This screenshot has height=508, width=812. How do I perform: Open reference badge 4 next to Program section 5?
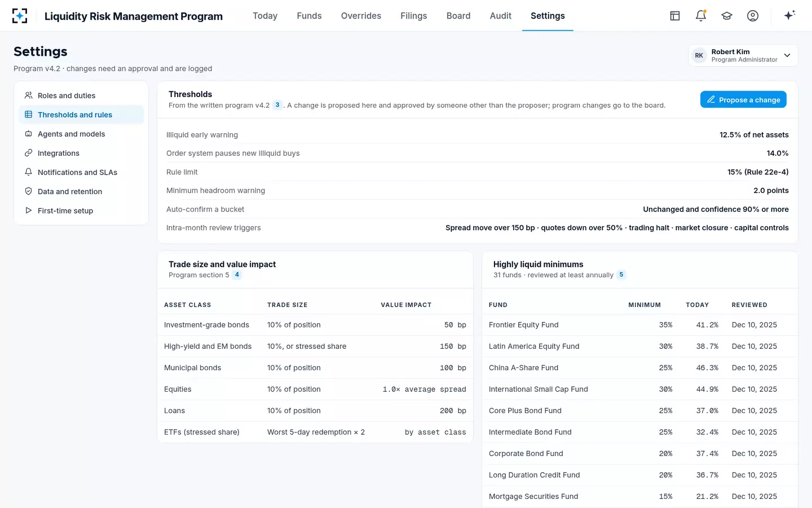237,275
